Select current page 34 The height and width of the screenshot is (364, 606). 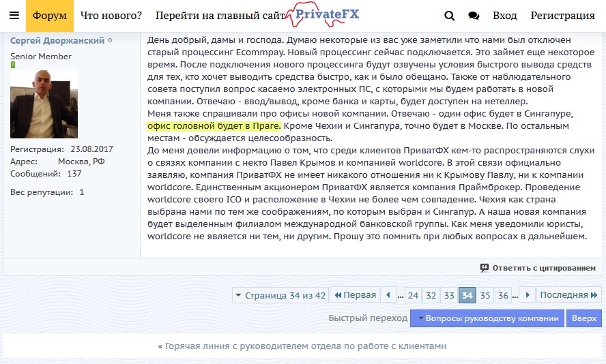pos(467,296)
